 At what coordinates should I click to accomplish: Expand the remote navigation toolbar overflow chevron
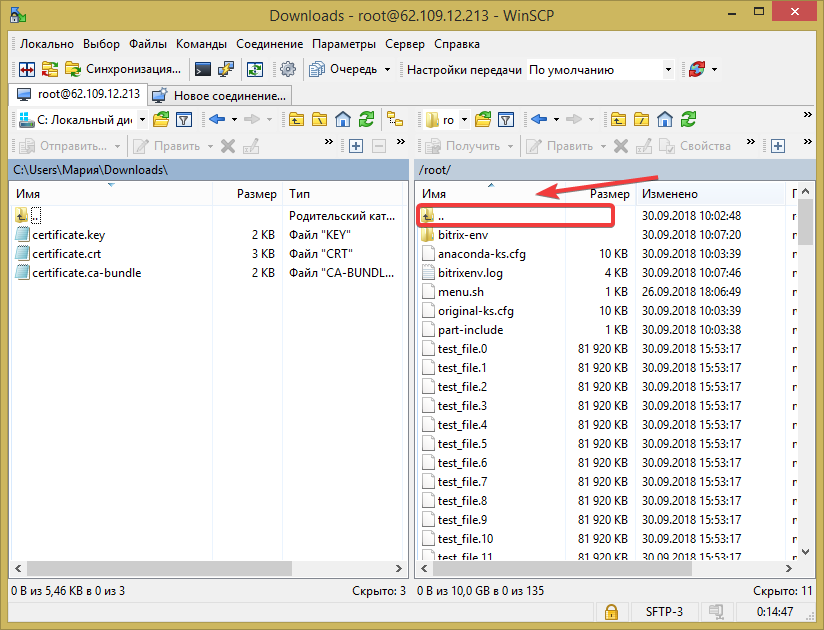(x=808, y=115)
